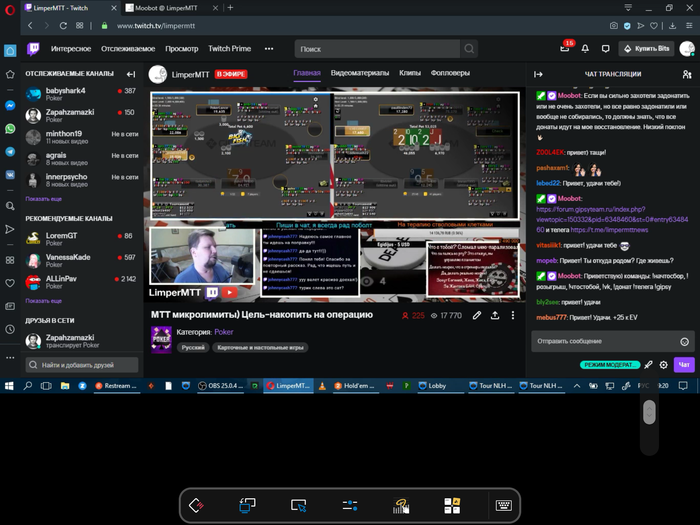This screenshot has height=525, width=700.
Task: Open Opera snapshot camera icon in address bar
Action: click(614, 26)
